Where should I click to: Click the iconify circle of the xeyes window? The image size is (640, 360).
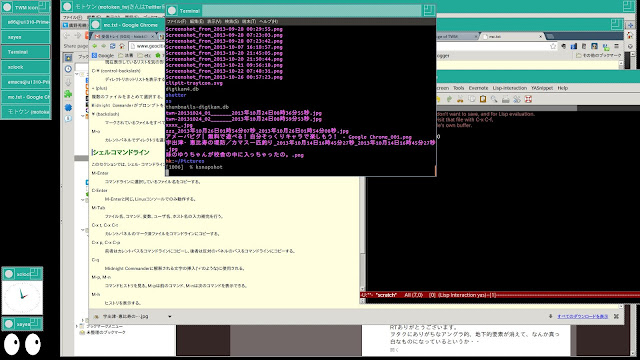click(x=9, y=324)
